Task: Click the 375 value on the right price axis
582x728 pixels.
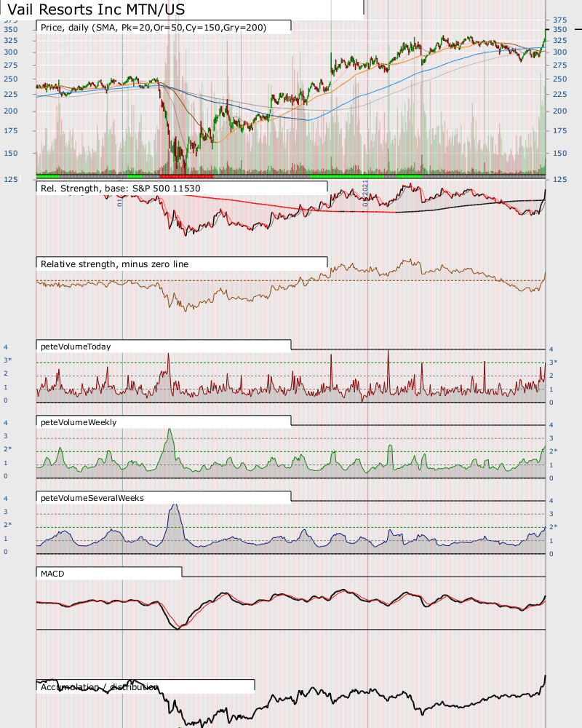Action: pos(559,20)
